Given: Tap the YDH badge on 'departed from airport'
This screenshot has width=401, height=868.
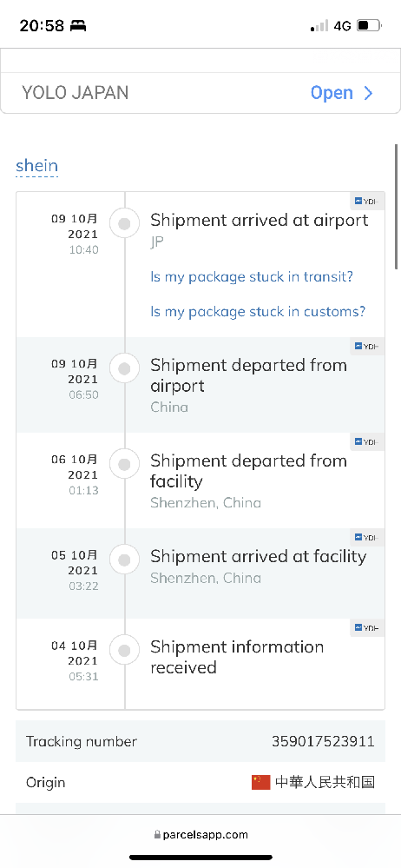Looking at the screenshot, I should click(x=367, y=347).
